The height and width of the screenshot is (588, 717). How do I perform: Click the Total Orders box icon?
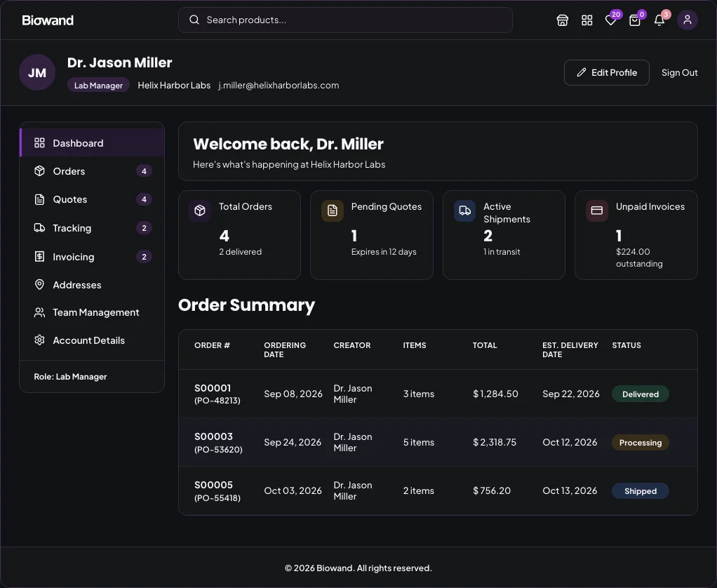[200, 211]
